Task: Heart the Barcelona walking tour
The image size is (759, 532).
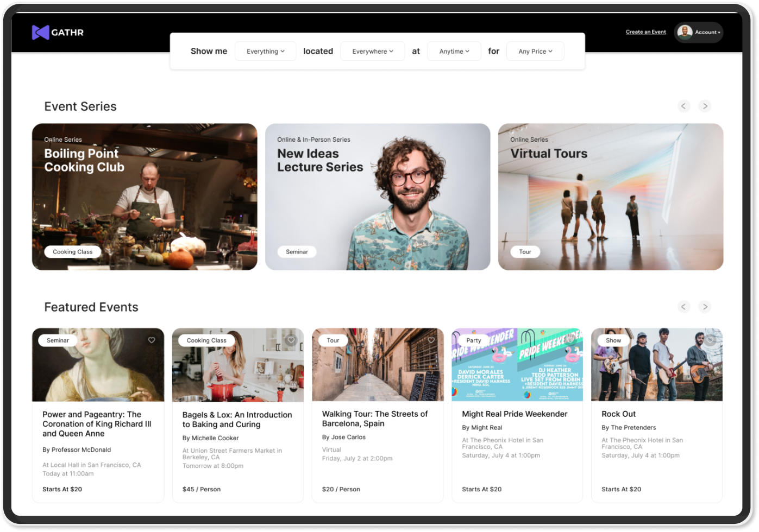Action: (x=431, y=340)
